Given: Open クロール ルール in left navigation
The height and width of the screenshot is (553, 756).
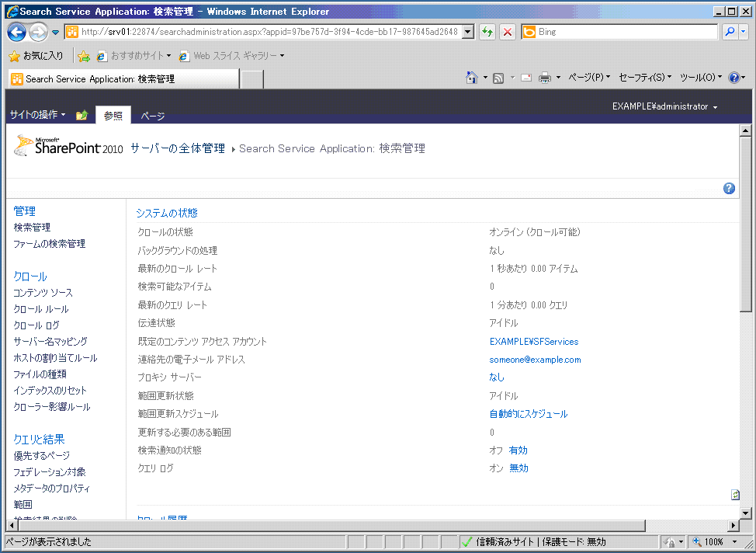Looking at the screenshot, I should (x=41, y=309).
